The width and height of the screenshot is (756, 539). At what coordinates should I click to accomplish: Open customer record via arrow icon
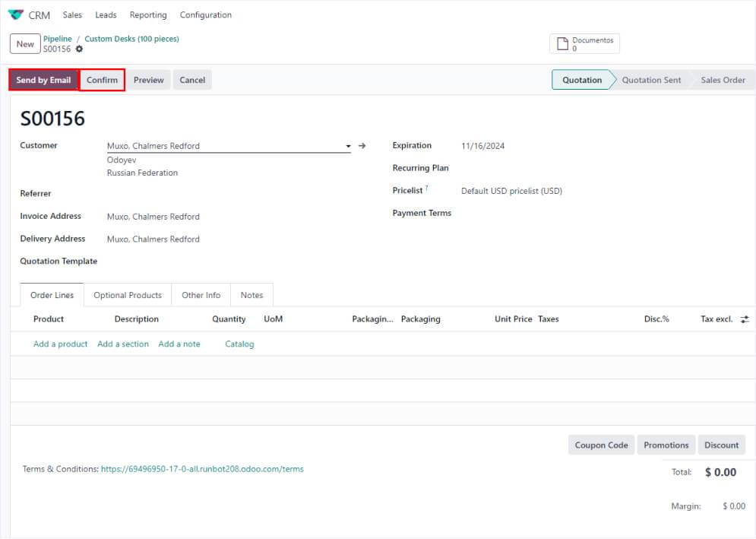click(x=362, y=146)
